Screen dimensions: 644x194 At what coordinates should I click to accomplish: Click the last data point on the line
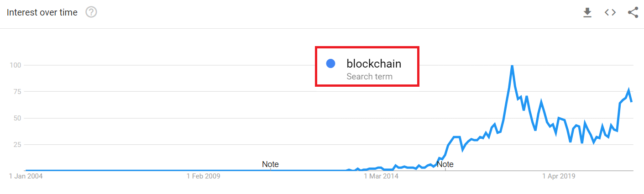tap(632, 101)
